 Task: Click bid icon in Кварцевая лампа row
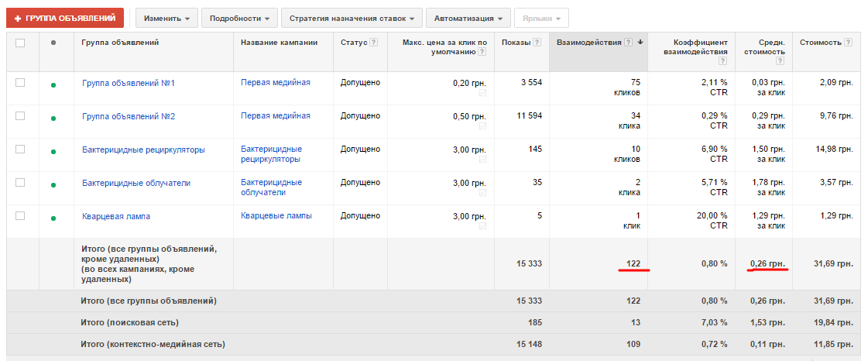[x=482, y=226]
